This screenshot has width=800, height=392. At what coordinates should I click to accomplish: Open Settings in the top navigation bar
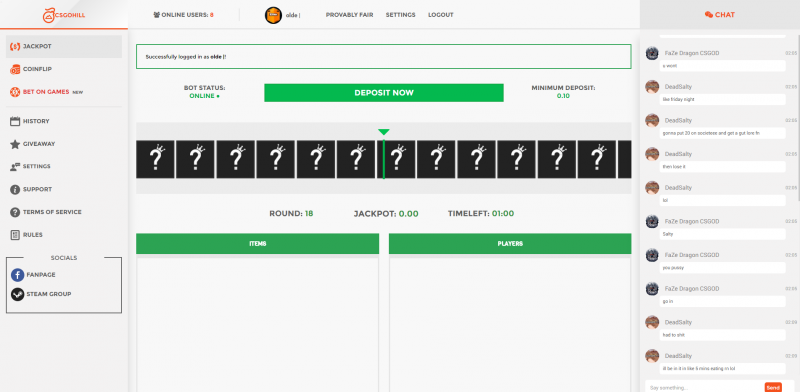pos(401,15)
